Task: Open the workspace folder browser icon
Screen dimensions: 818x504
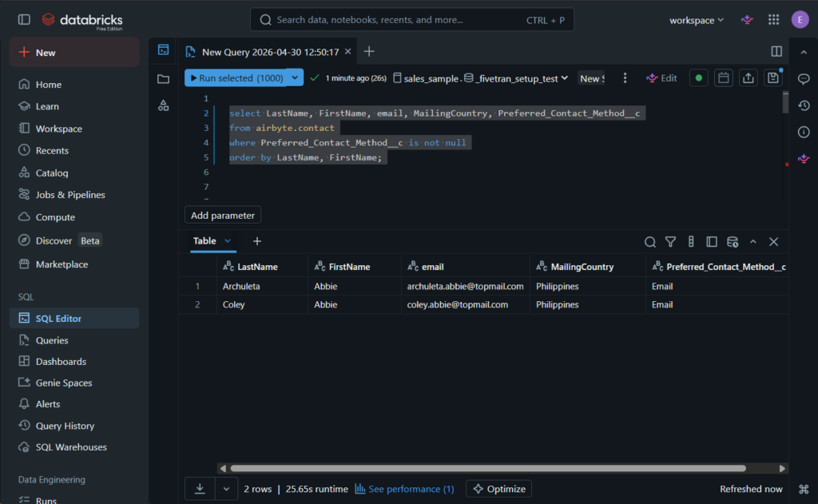Action: 163,79
